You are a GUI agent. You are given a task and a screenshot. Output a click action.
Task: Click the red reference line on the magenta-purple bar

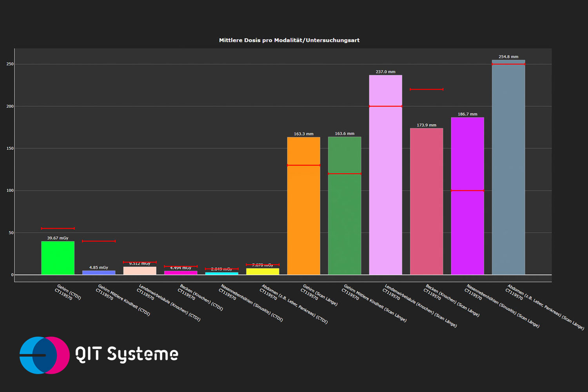coord(467,191)
